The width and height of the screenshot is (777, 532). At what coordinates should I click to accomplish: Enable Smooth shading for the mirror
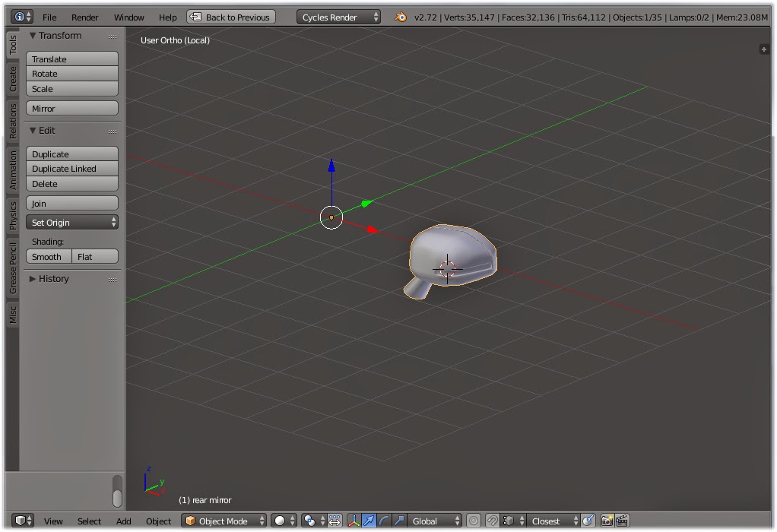pos(48,257)
